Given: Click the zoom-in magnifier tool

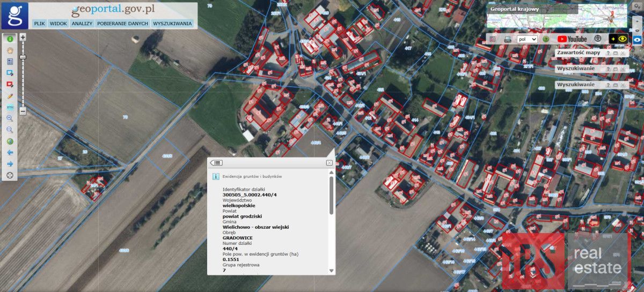Looking at the screenshot, I should coord(10,118).
